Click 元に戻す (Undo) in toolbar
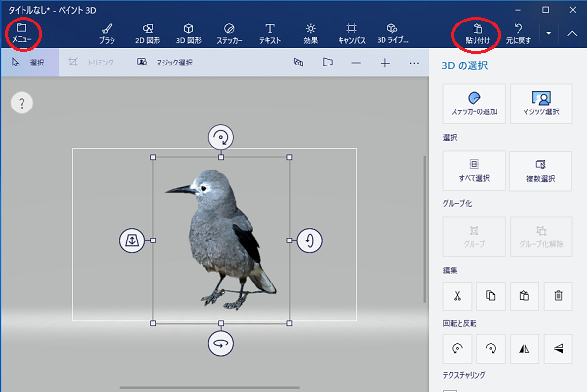Screen dimensions: 587x392 click(519, 34)
